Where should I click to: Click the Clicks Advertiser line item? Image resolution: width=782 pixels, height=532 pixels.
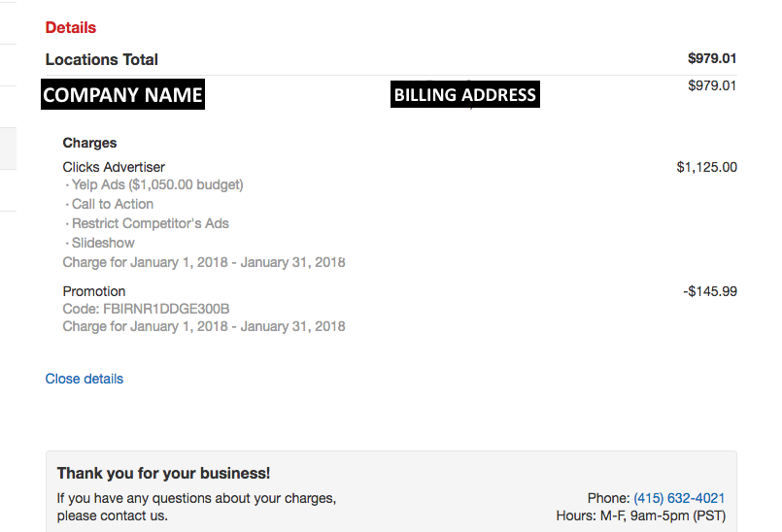pos(114,167)
